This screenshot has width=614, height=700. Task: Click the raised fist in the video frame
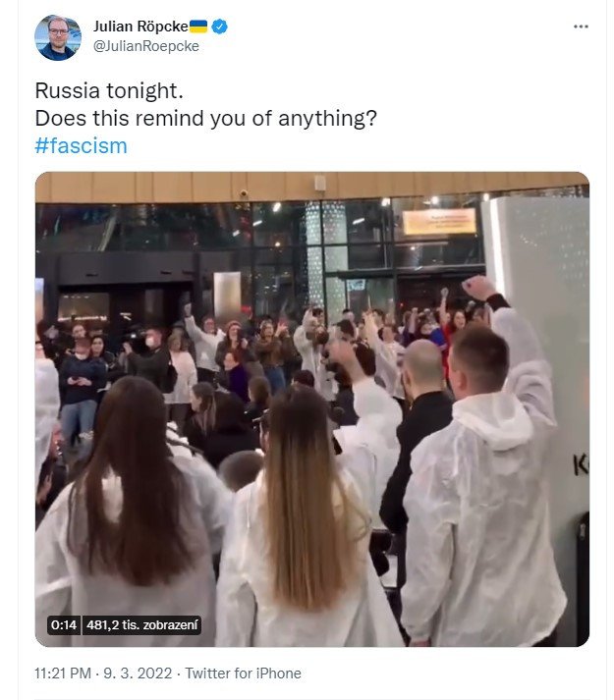click(478, 288)
